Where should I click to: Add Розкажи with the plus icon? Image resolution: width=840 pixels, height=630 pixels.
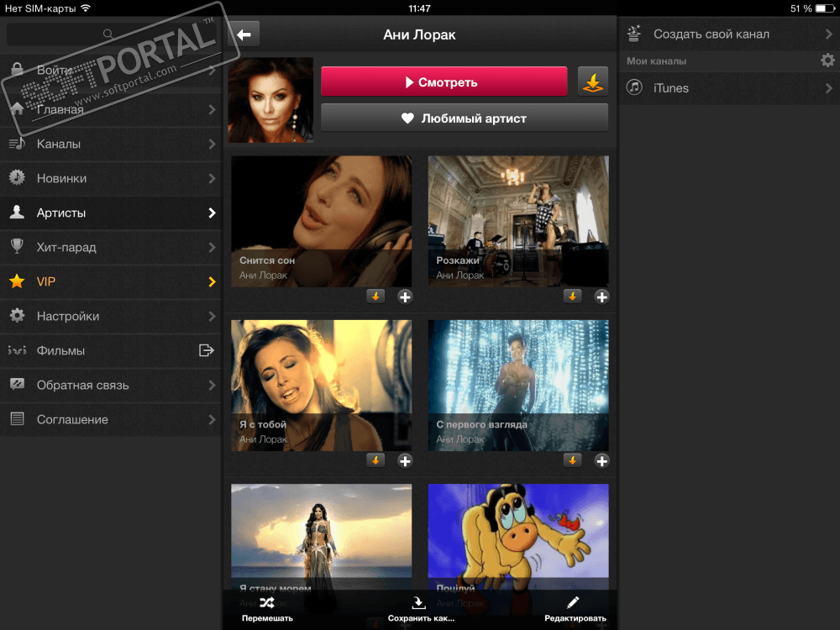coord(601,297)
